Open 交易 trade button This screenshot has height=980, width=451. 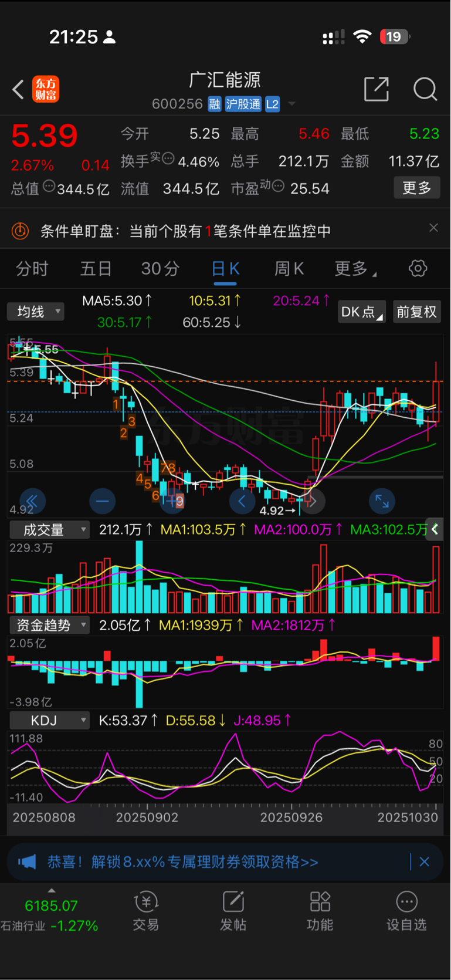pos(146,911)
